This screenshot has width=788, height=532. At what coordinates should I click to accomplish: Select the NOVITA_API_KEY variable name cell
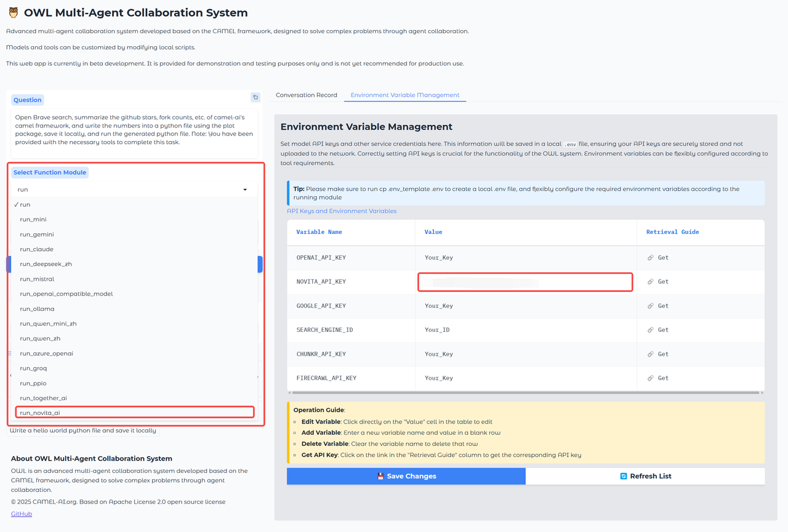click(x=351, y=281)
